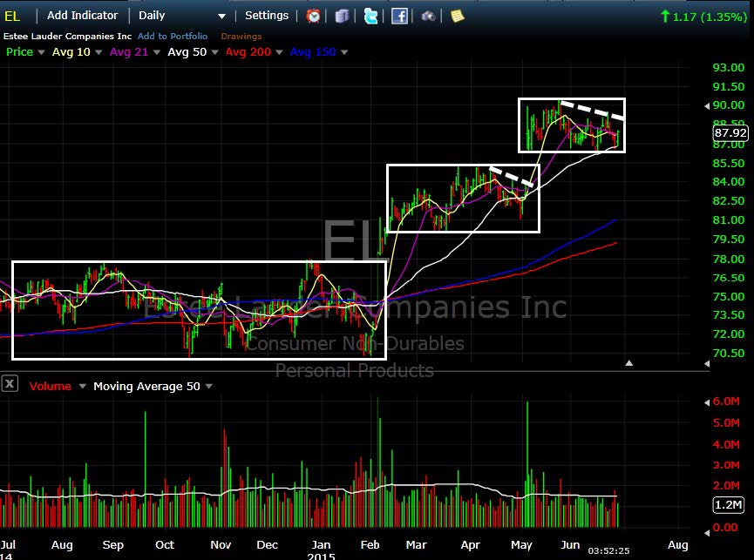The width and height of the screenshot is (754, 560).
Task: Click the Add to Portfolio link
Action: pos(173,36)
